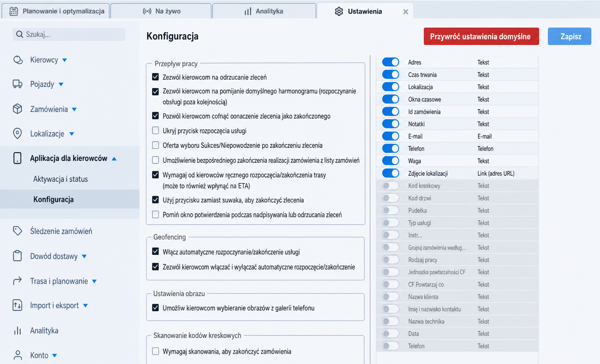Uncheck Wymagaj od kierowców ręcznego rozpoczęcia trasy
600x364 pixels.
155,175
